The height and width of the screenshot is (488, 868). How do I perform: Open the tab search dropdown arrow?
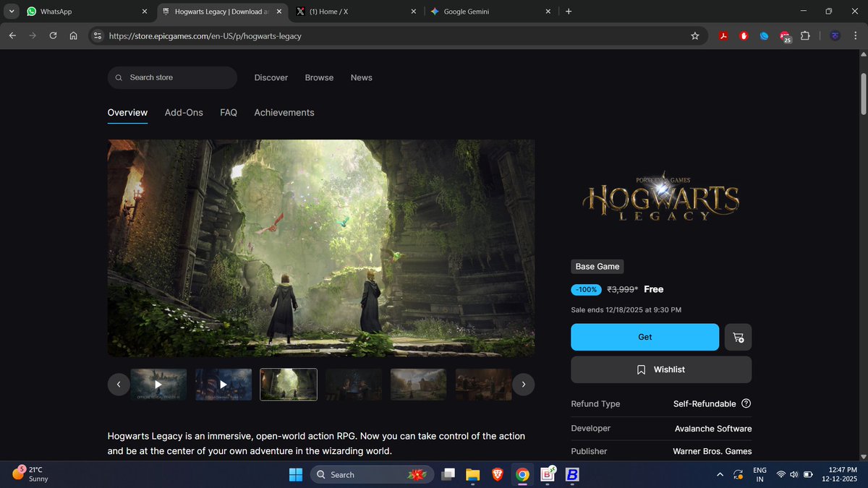[12, 12]
